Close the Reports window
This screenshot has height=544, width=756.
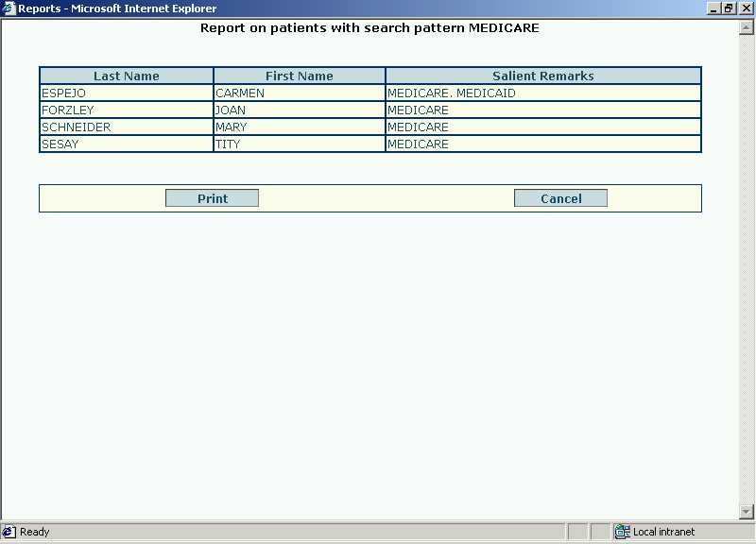click(746, 8)
